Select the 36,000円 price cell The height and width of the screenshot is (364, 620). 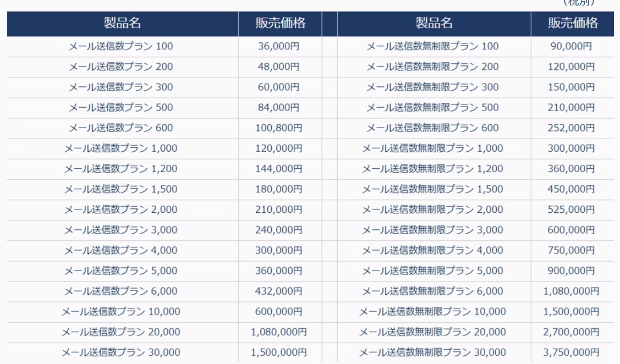click(278, 46)
